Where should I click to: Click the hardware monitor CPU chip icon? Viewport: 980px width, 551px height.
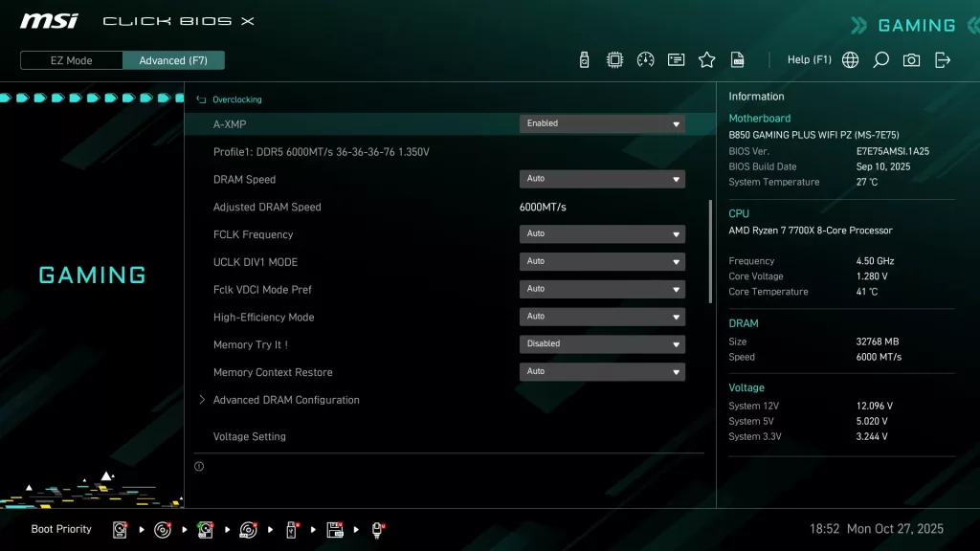[x=616, y=58]
